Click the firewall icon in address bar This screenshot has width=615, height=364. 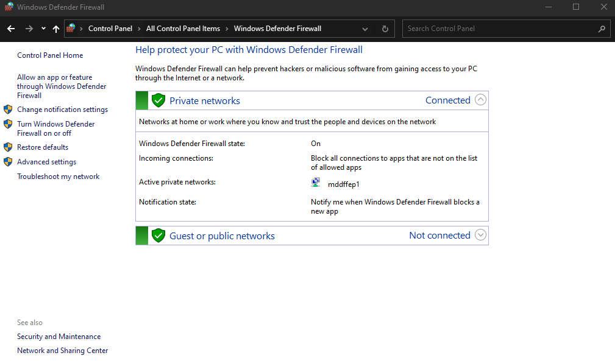click(x=71, y=28)
